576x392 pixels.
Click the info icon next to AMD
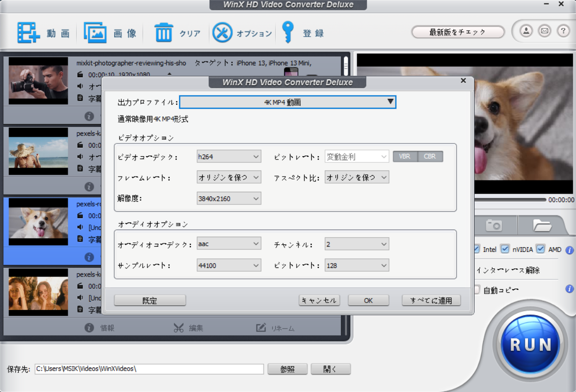(x=570, y=250)
